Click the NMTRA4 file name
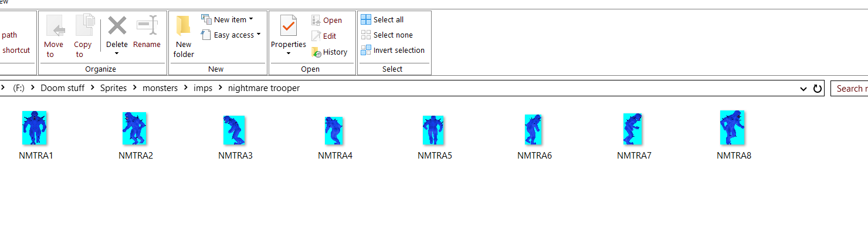Image resolution: width=868 pixels, height=242 pixels. click(x=335, y=156)
